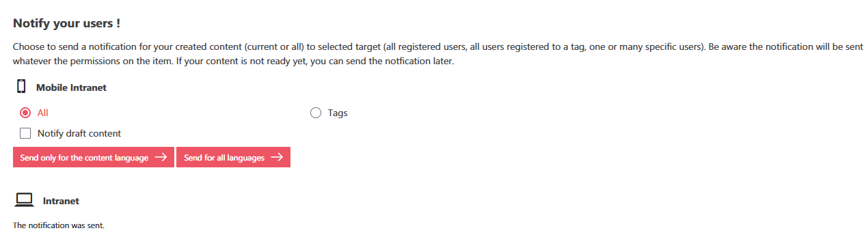Click arrow icon on all languages button
868x250 pixels.
click(277, 157)
